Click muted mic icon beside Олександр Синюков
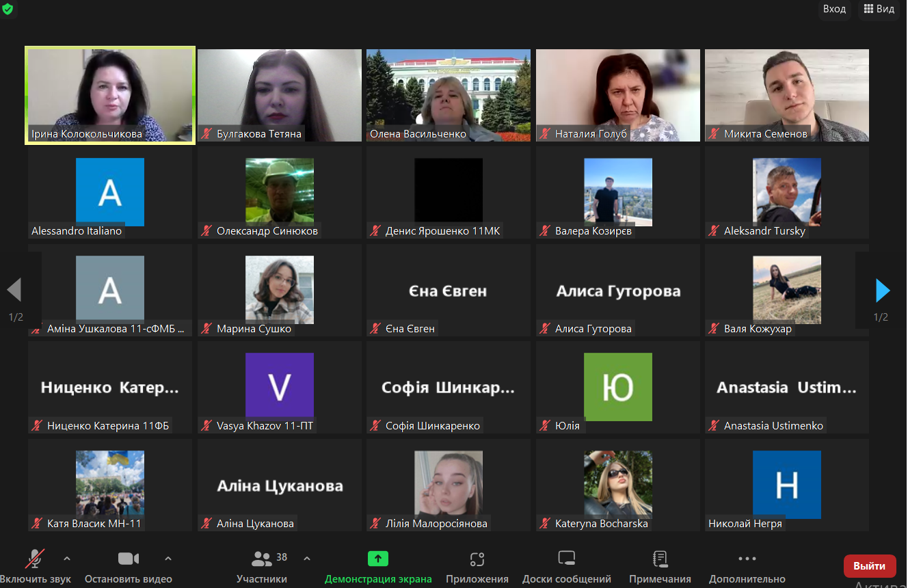This screenshot has width=908, height=588. (x=206, y=231)
